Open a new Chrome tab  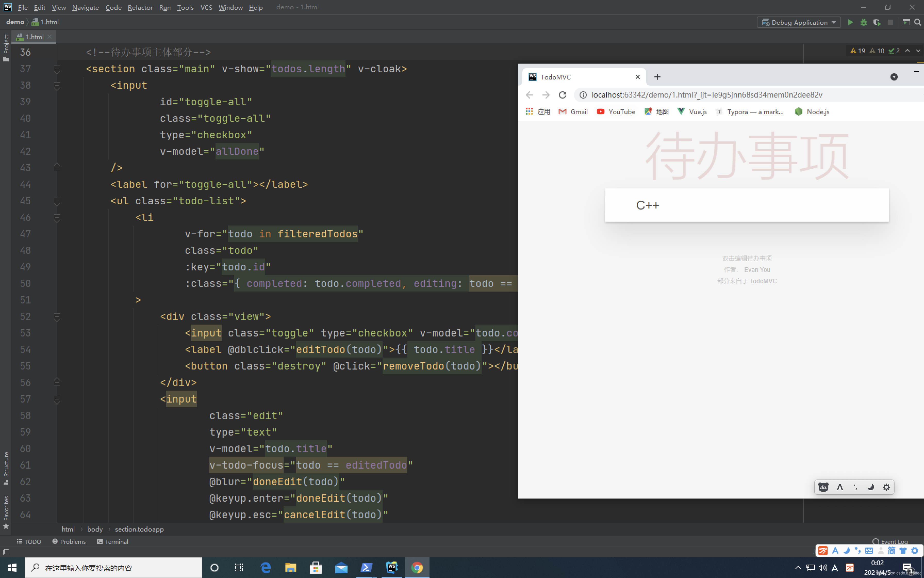[657, 77]
